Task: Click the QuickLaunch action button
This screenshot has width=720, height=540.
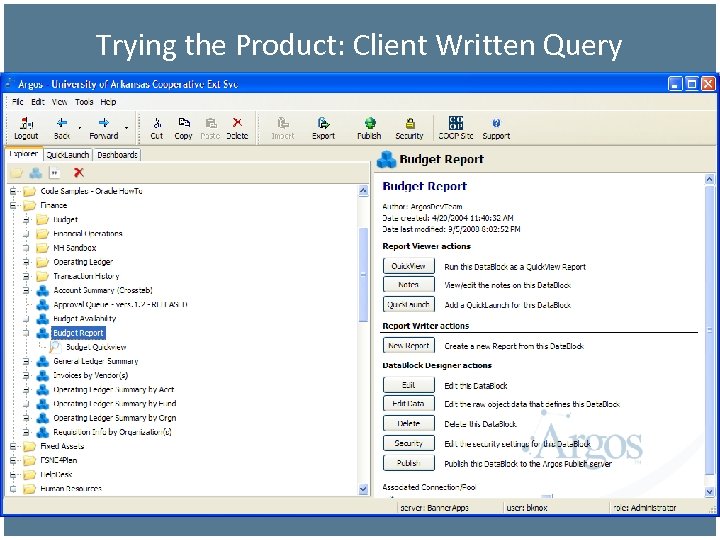Action: coord(409,304)
